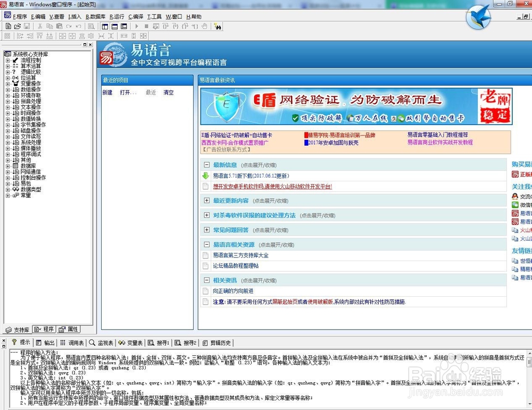Click the Save toolbar icon

27,26
